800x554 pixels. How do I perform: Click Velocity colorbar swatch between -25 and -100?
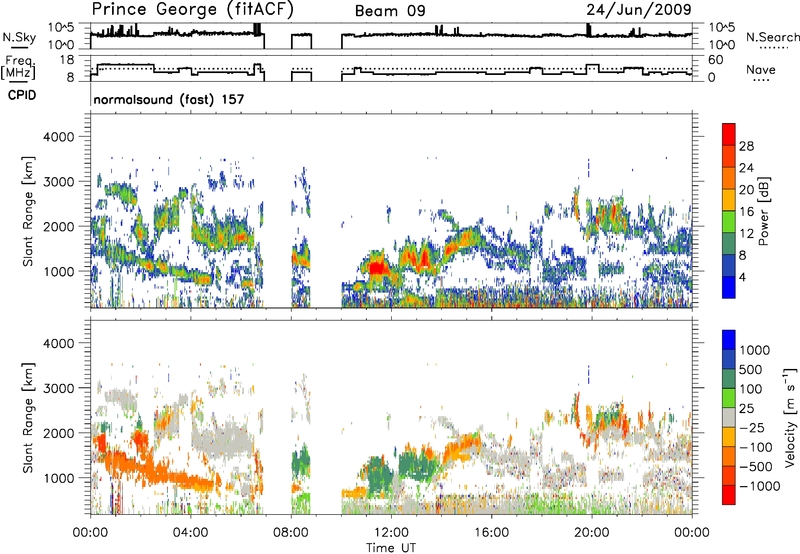click(x=729, y=437)
